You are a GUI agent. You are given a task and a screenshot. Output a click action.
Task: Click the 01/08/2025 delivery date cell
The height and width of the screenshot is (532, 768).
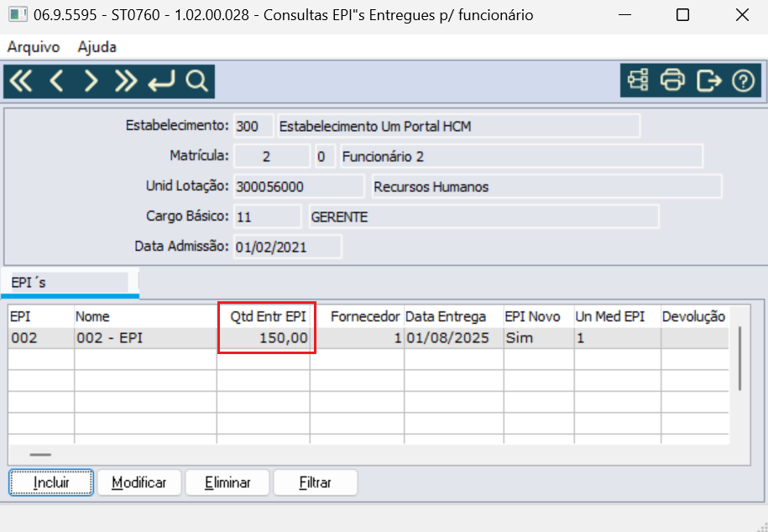click(454, 338)
